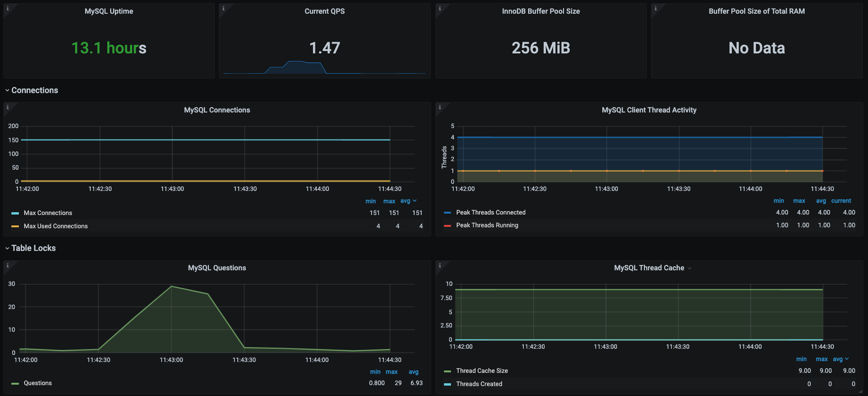The width and height of the screenshot is (868, 396).
Task: Open info icon on MySQL Thread Cache panel
Action: pos(440,265)
